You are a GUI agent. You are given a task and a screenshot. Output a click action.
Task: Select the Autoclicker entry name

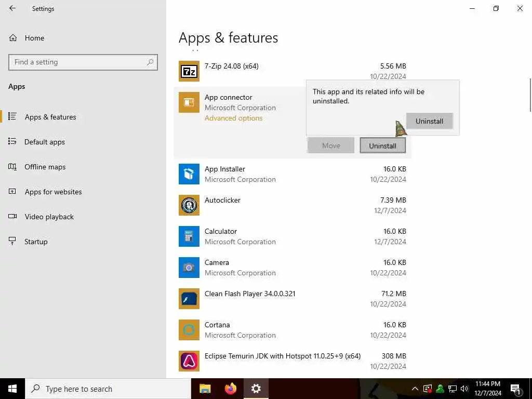coord(222,200)
